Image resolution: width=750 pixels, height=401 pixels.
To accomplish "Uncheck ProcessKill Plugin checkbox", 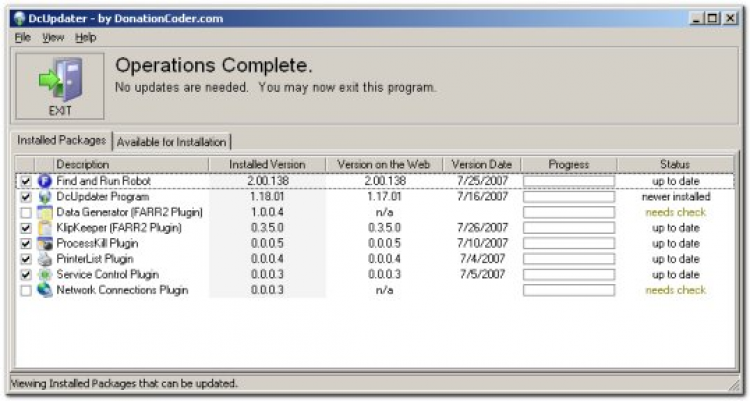I will (x=26, y=244).
